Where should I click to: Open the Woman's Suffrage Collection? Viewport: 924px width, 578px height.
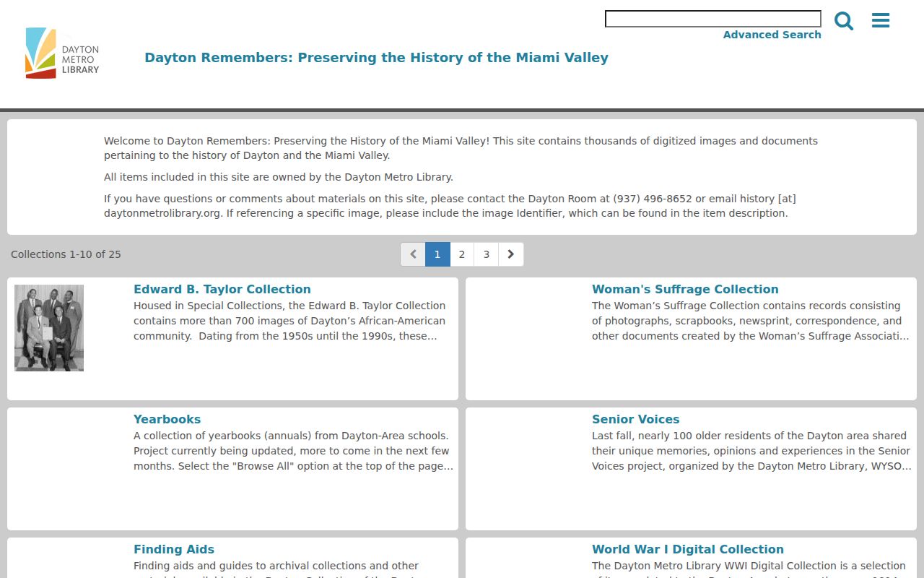[x=685, y=289]
